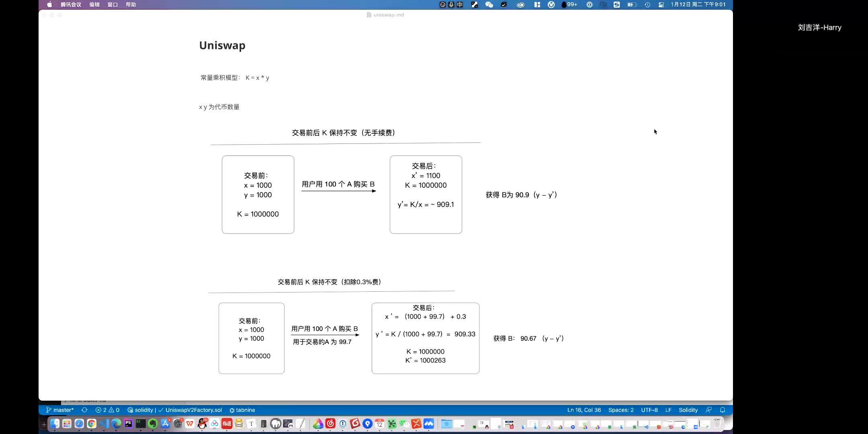Screen dimensions: 868x434
Task: Open Trash from the Dock
Action: (717, 424)
